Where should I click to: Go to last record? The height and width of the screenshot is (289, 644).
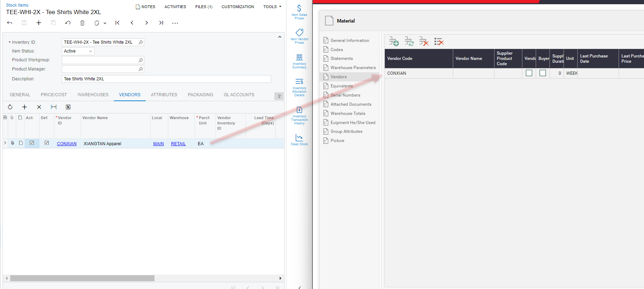point(161,23)
